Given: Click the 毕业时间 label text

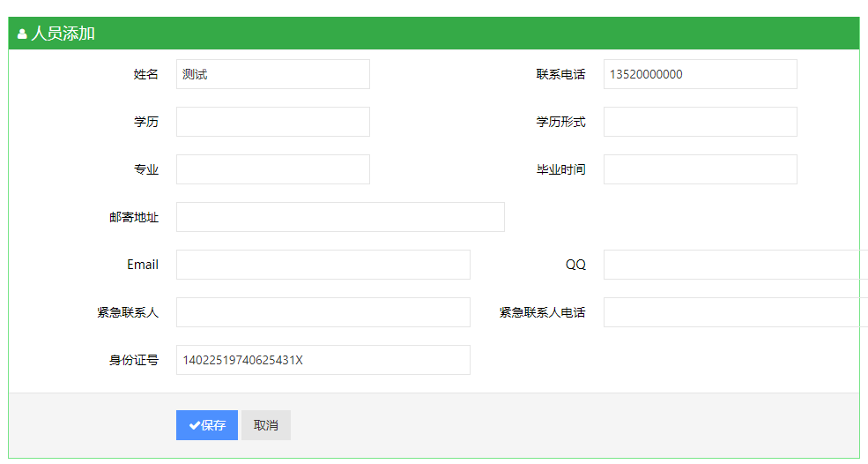Looking at the screenshot, I should point(560,169).
